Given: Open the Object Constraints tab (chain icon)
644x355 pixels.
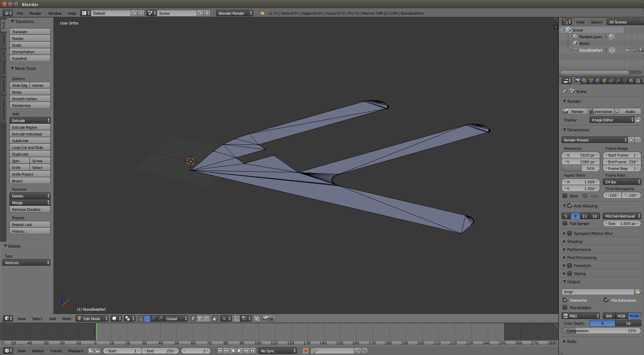Looking at the screenshot, I should pyautogui.click(x=611, y=81).
